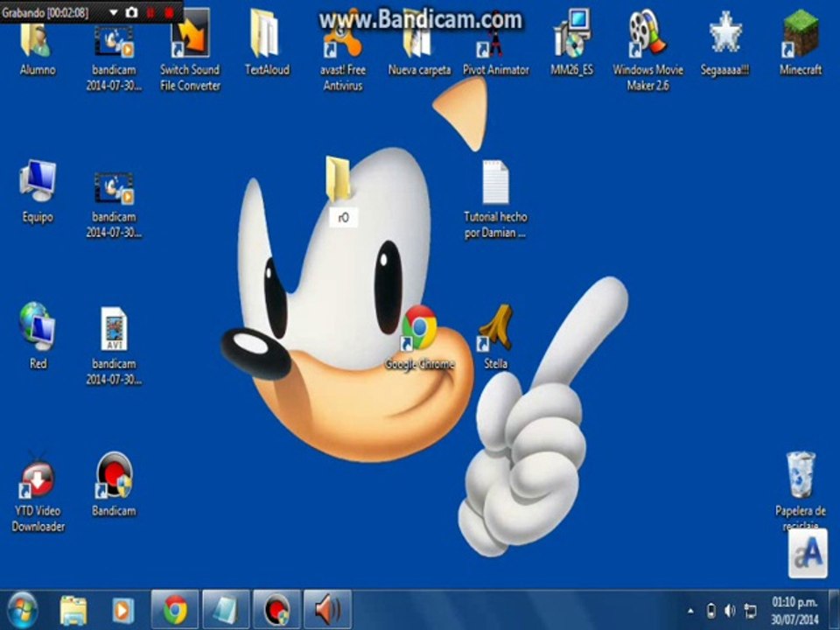The width and height of the screenshot is (840, 630).
Task: Click the tray network status icon
Action: click(751, 611)
